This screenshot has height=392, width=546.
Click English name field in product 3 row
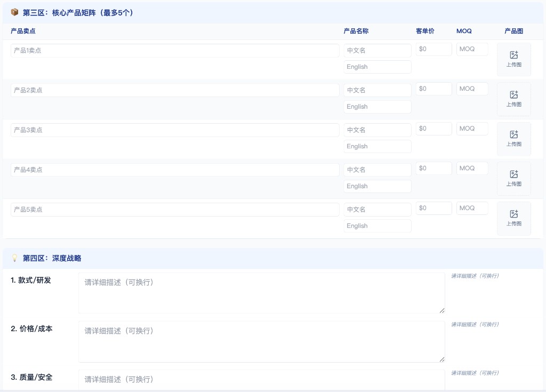[378, 146]
